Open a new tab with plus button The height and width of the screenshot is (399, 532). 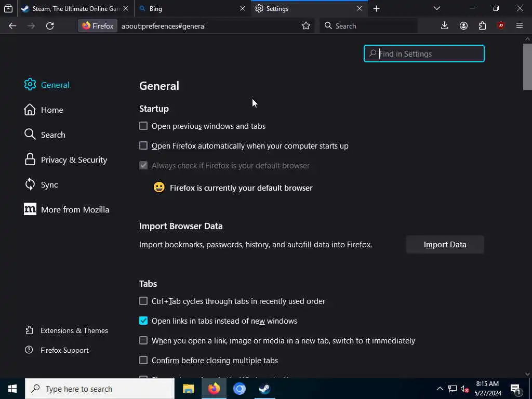376,9
